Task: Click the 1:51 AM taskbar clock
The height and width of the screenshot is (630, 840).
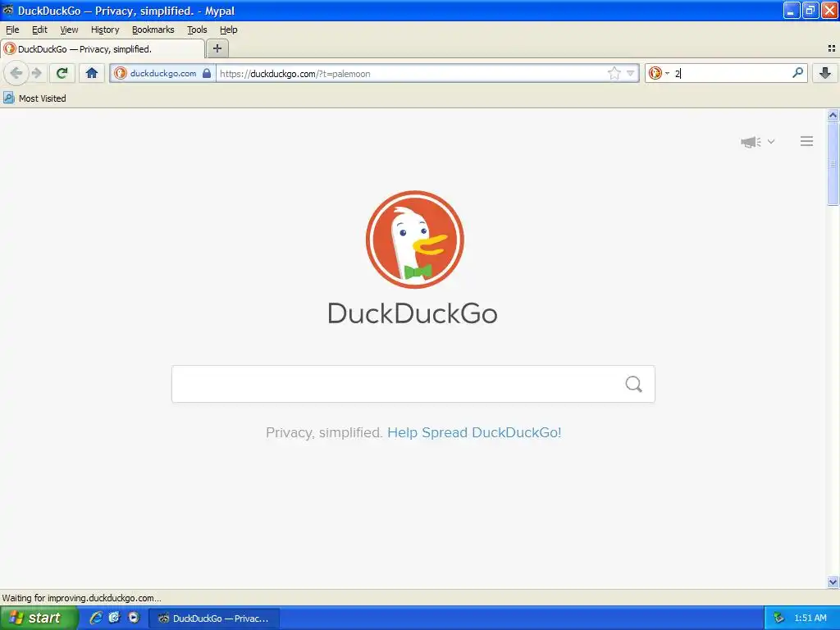Action: pos(810,619)
